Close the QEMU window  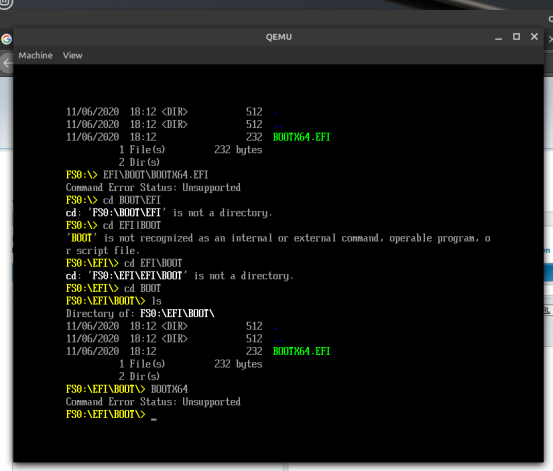534,37
